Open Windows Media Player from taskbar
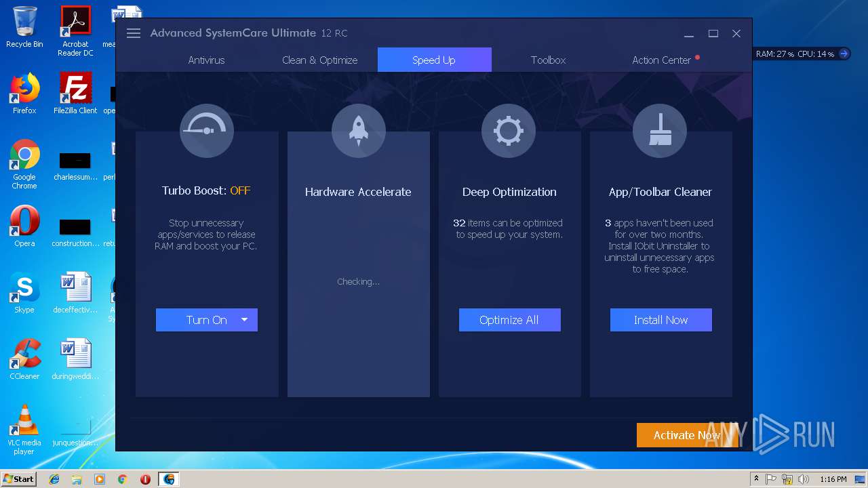This screenshot has height=488, width=868. [100, 479]
